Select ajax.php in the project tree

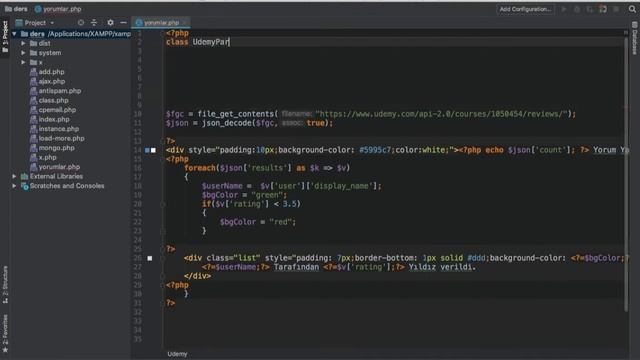51,81
